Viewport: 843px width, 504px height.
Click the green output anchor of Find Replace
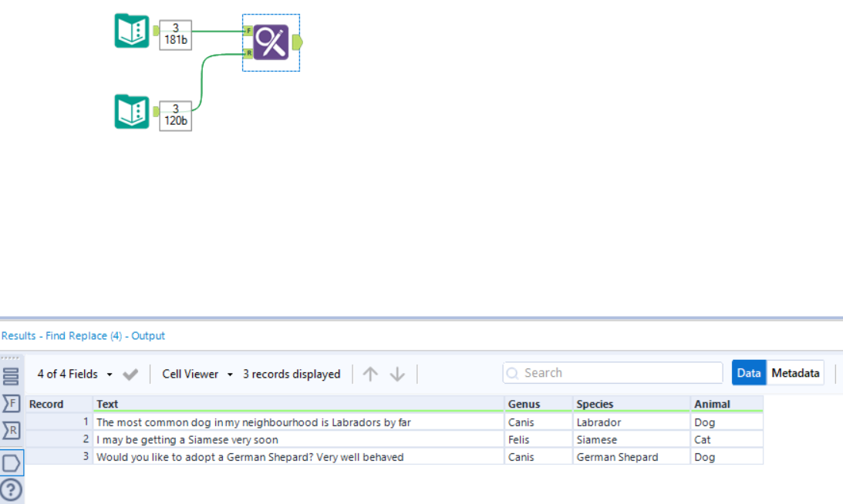296,42
